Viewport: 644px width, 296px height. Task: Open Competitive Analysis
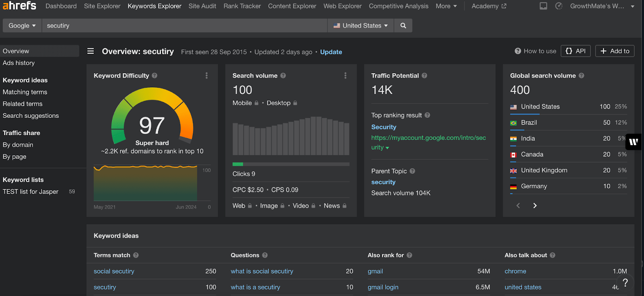pos(398,6)
